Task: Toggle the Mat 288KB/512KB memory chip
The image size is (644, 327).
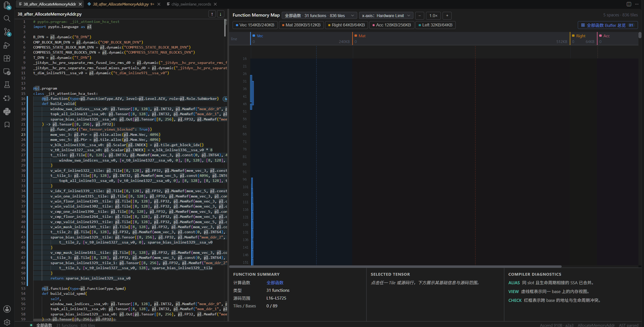Action: tap(301, 25)
